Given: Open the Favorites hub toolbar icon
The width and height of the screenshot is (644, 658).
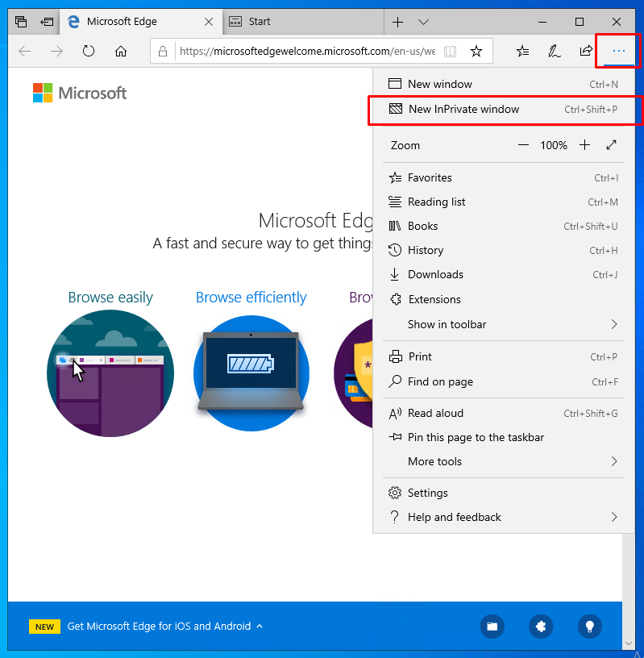Looking at the screenshot, I should (523, 51).
